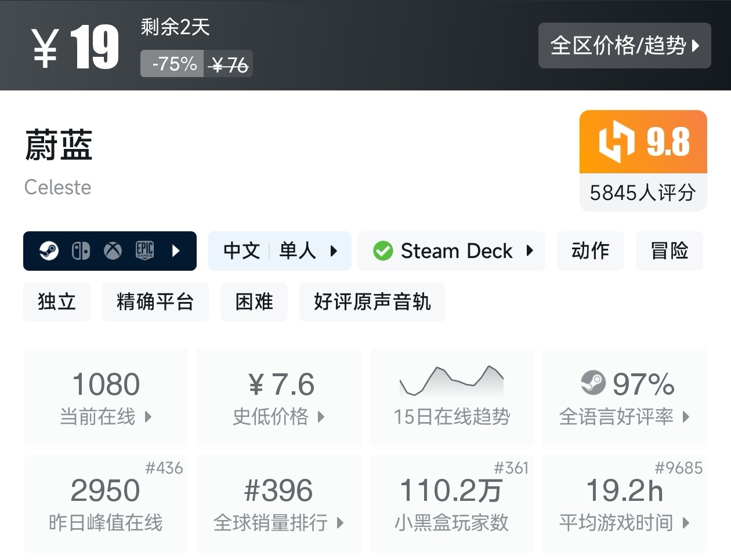Select the 动作 genre tag
731x560 pixels.
[x=590, y=251]
